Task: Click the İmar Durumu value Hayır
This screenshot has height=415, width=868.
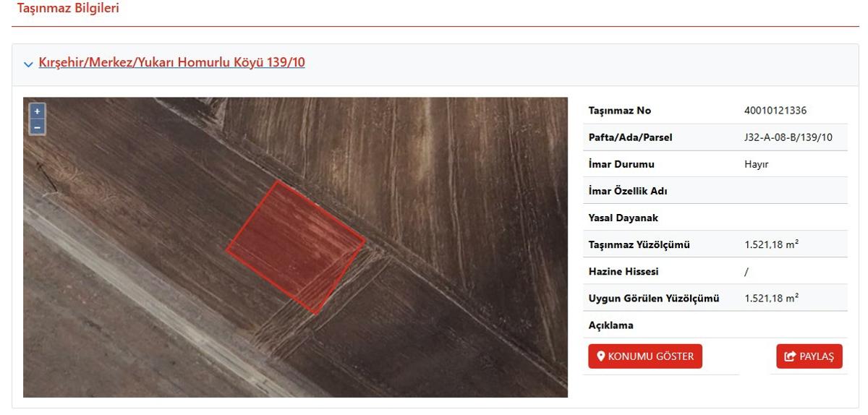Action: point(756,164)
